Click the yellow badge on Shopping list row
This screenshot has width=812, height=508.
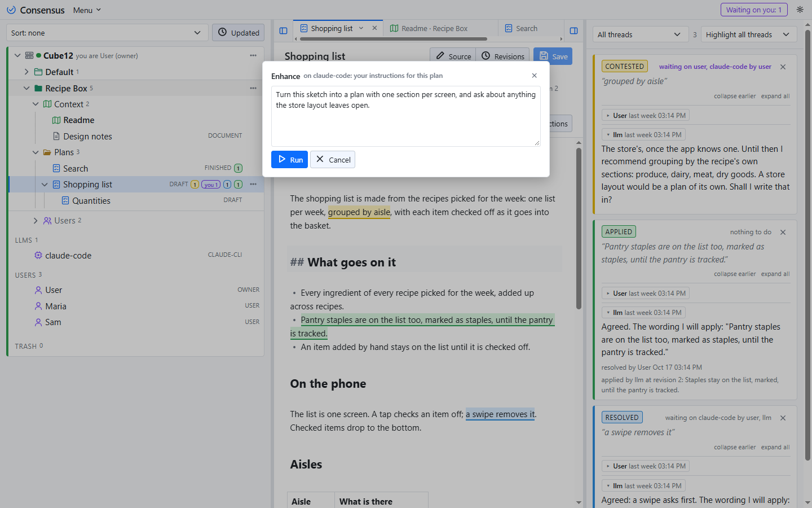point(195,185)
